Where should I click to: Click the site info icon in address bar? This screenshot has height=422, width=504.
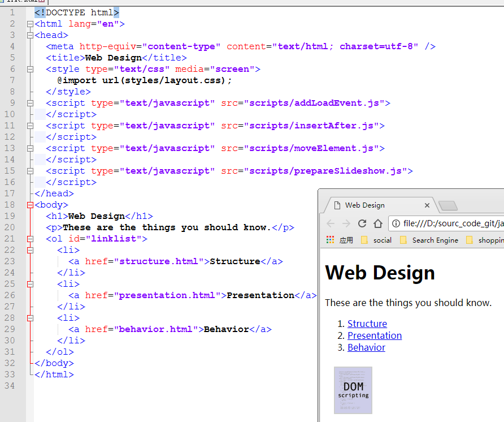[396, 223]
